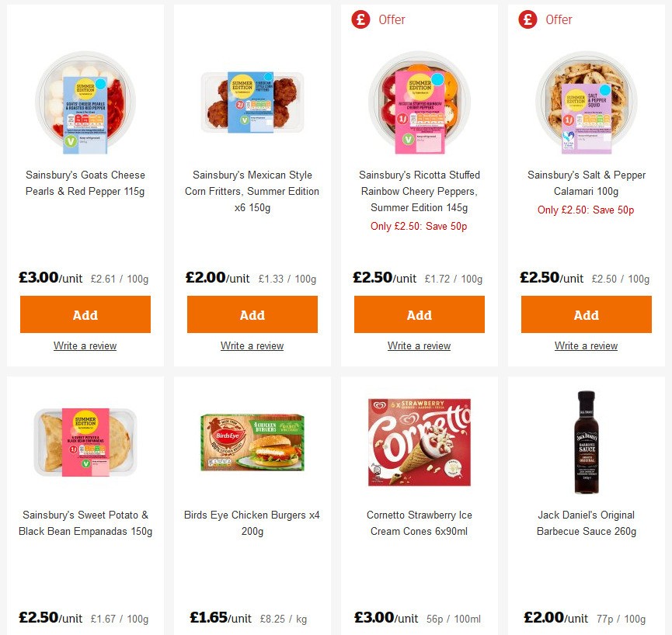The height and width of the screenshot is (635, 672).
Task: Click the red £ Offer icon above Ricotta Stuffed Peppers
Action: click(x=359, y=19)
